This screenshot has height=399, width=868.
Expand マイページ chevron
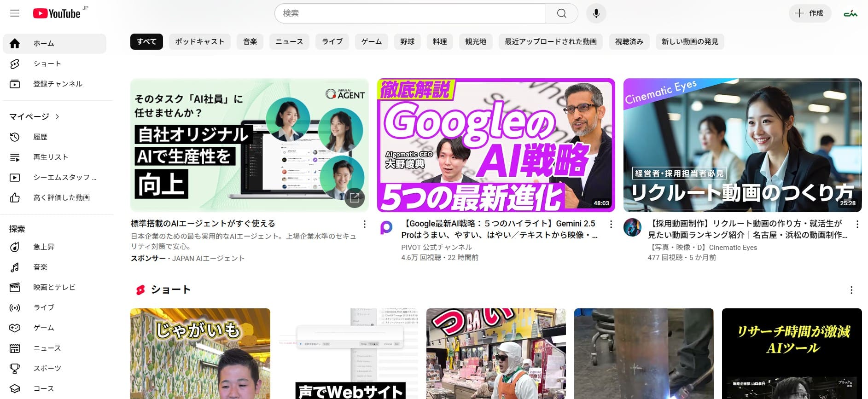[x=57, y=116]
